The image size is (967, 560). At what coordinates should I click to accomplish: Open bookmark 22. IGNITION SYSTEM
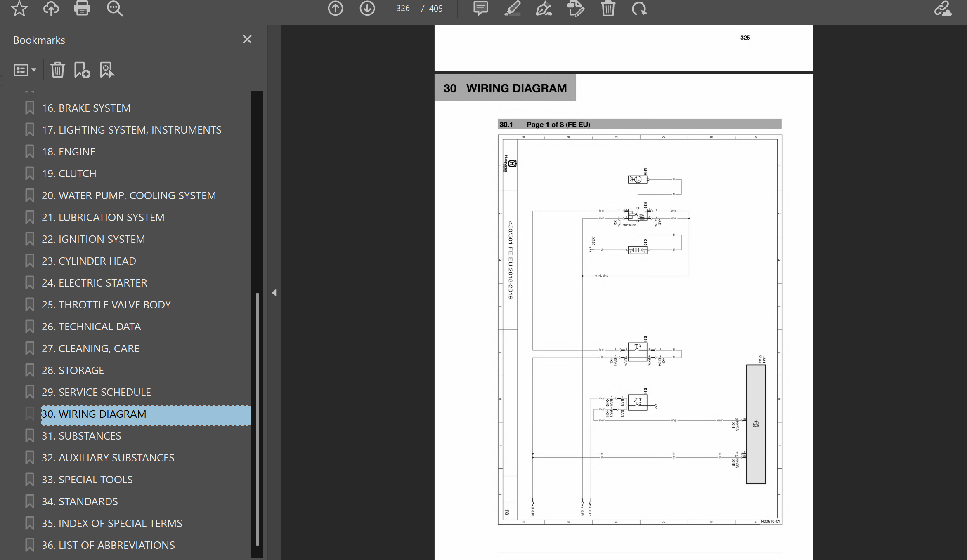click(93, 239)
